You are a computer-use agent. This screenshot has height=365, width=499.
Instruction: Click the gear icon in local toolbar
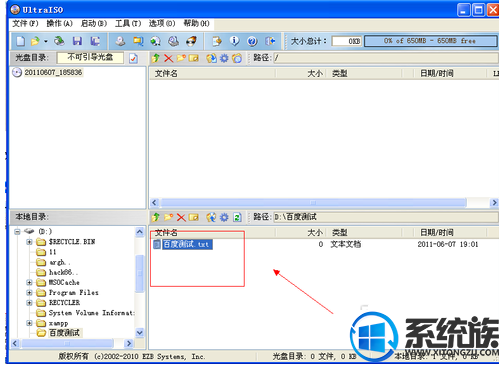pos(224,218)
